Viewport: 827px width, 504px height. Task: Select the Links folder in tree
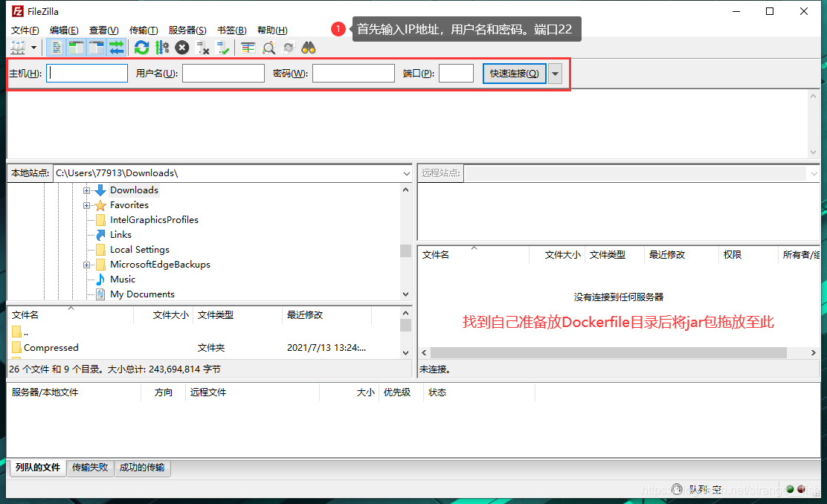tap(120, 235)
